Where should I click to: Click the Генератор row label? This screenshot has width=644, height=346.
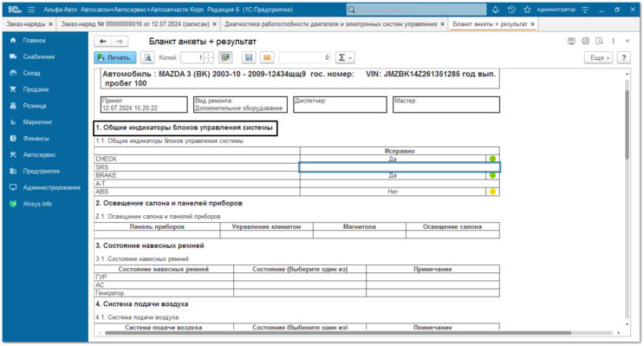(109, 293)
